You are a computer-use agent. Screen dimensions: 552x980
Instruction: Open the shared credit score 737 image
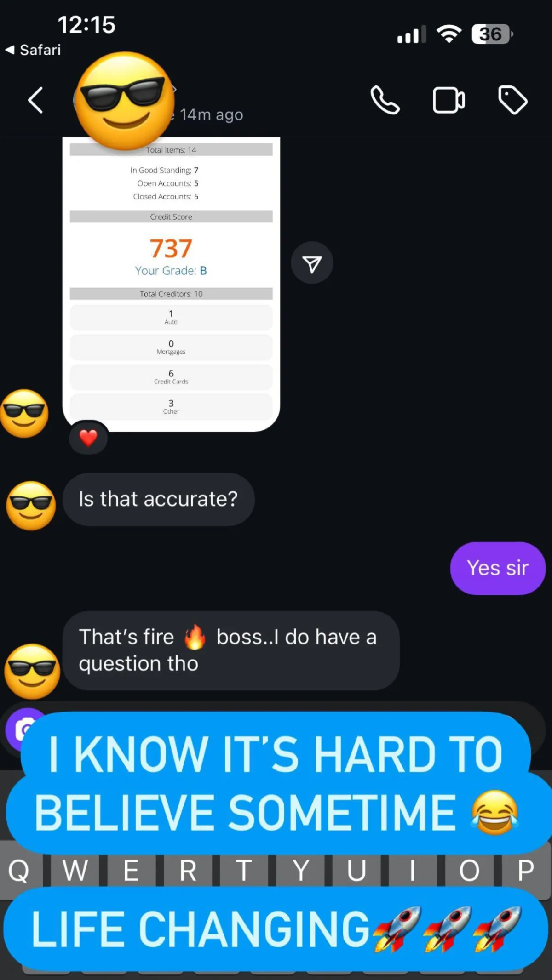[171, 284]
